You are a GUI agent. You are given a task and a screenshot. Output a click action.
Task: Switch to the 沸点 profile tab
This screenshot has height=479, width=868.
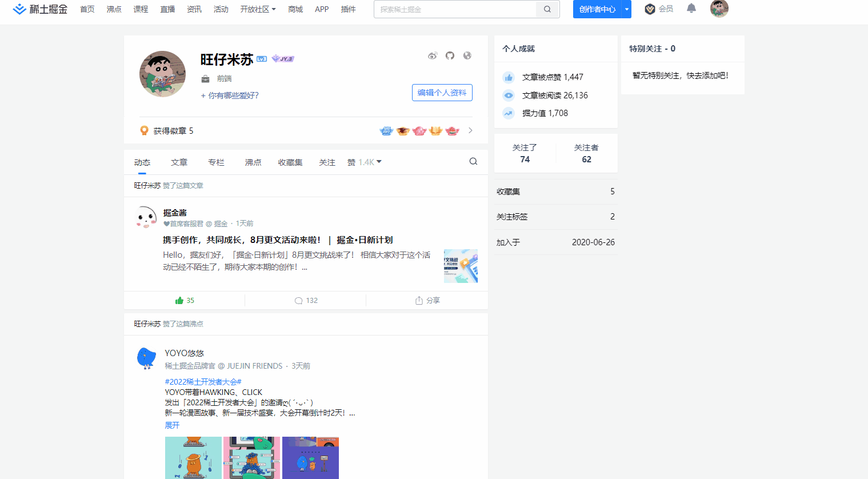pyautogui.click(x=253, y=162)
